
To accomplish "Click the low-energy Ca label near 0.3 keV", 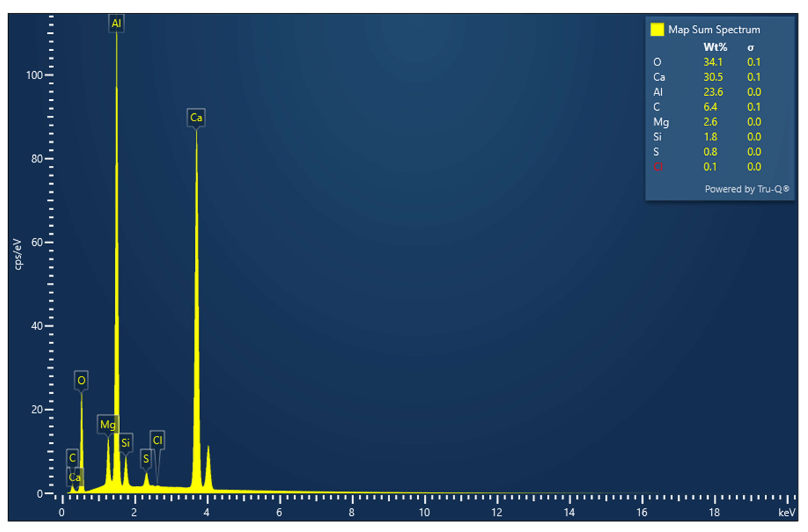I will pos(75,477).
